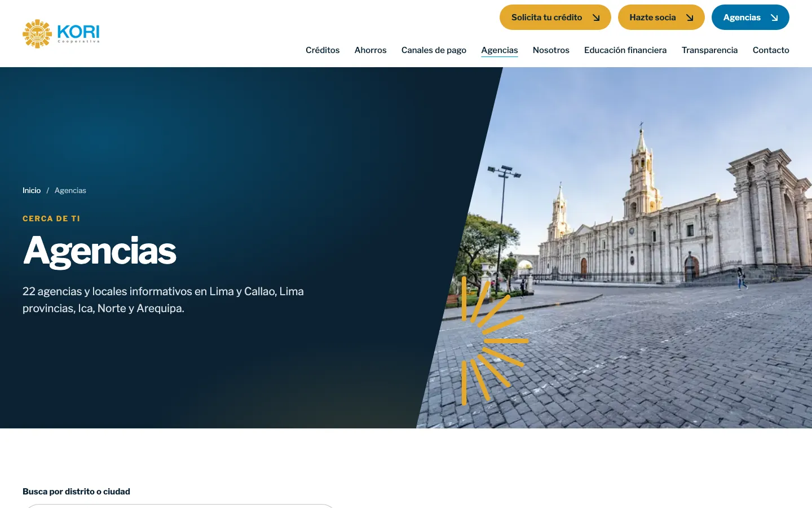This screenshot has height=508, width=812.
Task: Click the arrow icon in Solicita tu crédito
Action: click(596, 17)
